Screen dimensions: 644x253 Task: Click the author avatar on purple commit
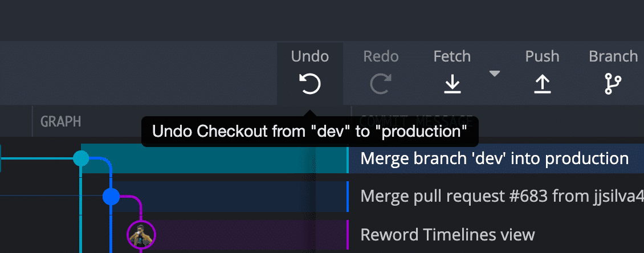(x=141, y=235)
